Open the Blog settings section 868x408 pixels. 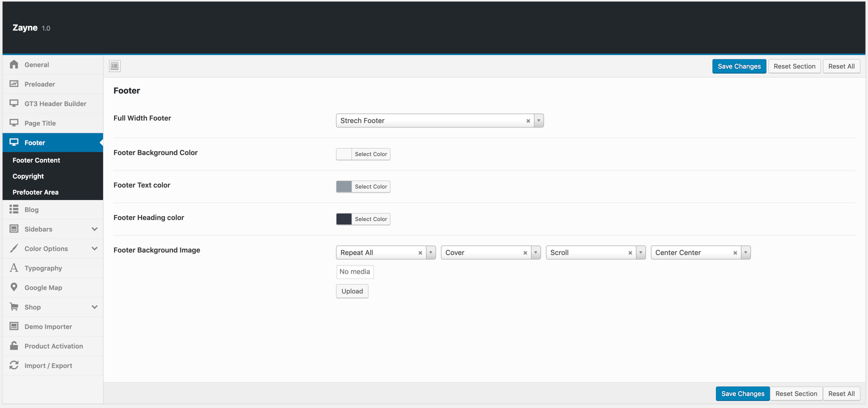point(52,209)
